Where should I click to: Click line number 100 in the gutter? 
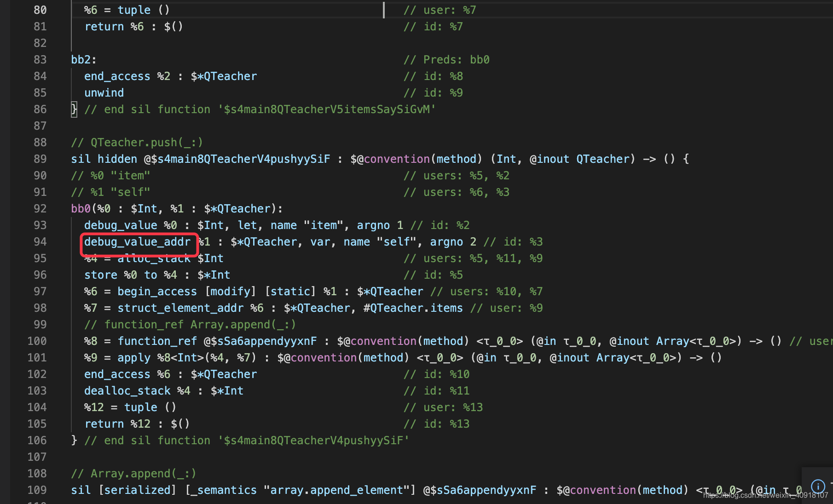(x=37, y=341)
